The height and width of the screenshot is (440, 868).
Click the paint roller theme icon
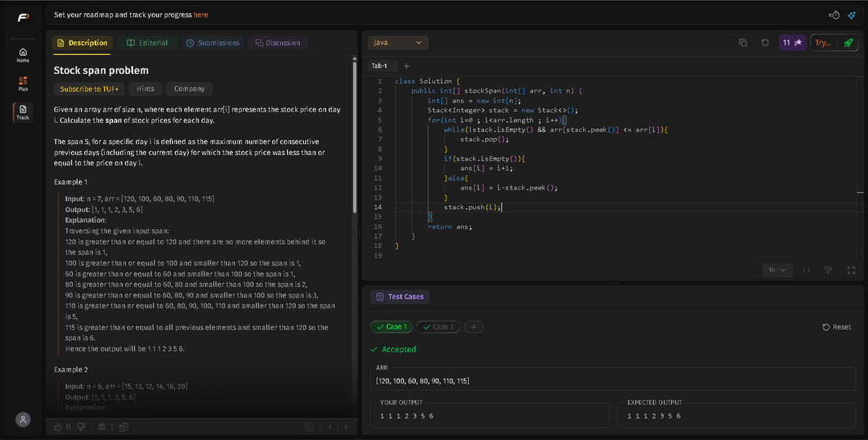coord(829,270)
